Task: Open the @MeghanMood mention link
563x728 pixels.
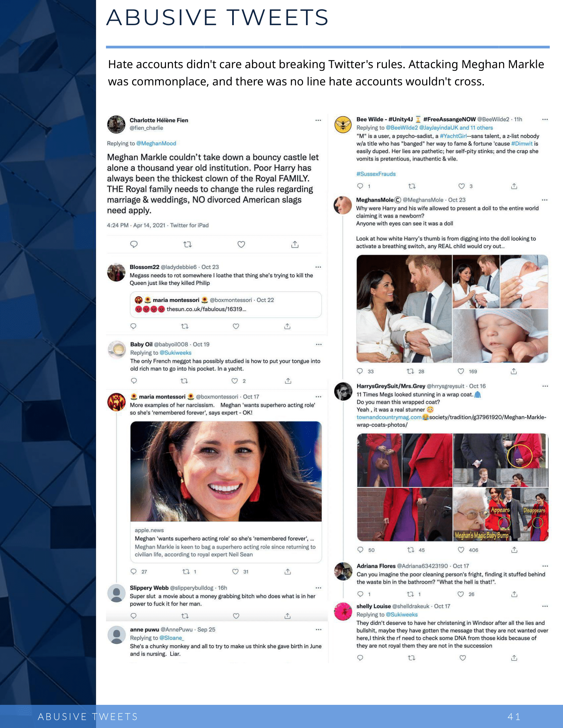Action: pyautogui.click(x=156, y=143)
